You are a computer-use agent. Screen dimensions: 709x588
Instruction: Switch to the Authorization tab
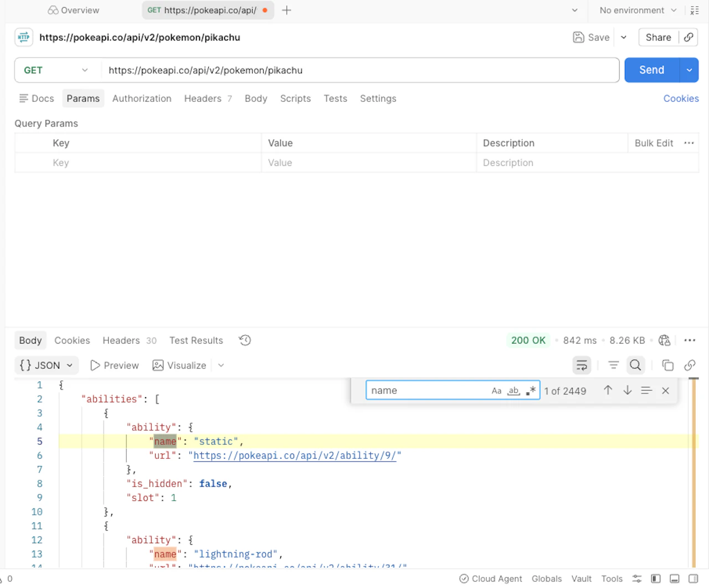(x=142, y=99)
